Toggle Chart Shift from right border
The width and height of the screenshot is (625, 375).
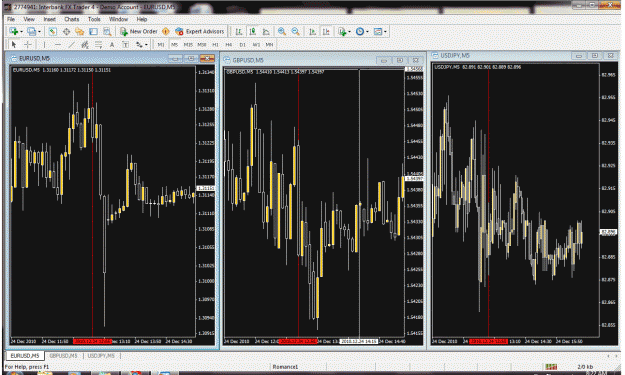[x=326, y=31]
